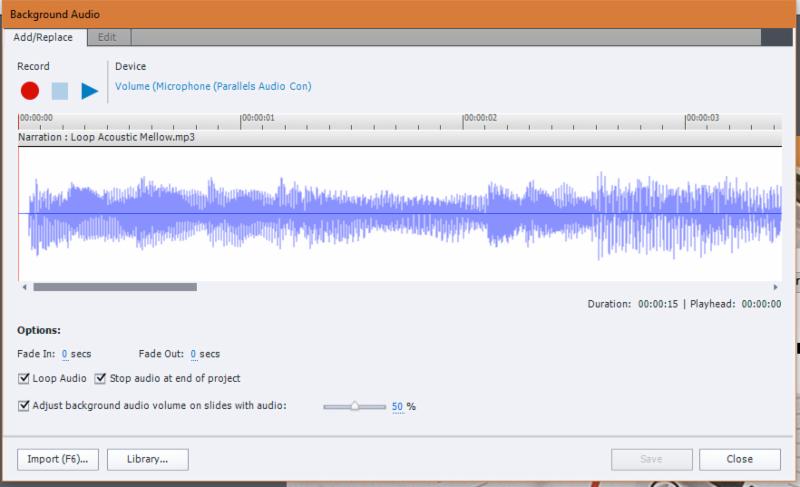This screenshot has width=800, height=487.
Task: Switch to the Add/Replace tab
Action: click(x=43, y=37)
